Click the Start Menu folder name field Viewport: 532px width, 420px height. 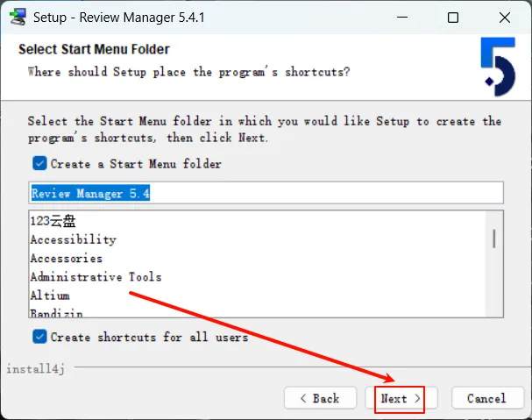pos(266,193)
